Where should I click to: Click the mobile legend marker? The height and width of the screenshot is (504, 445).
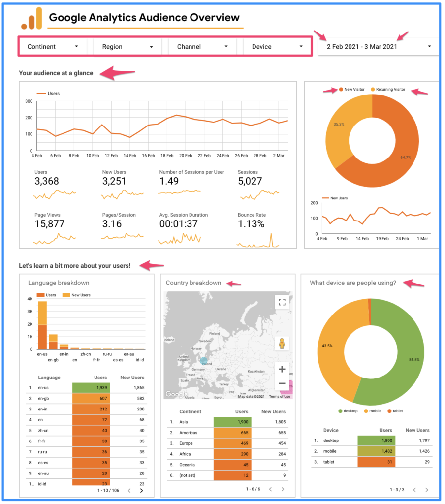[366, 411]
